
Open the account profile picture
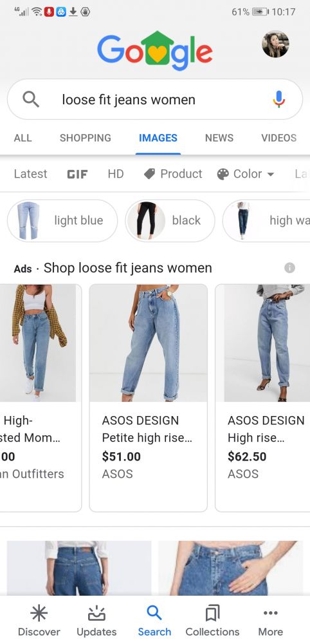[x=275, y=44]
